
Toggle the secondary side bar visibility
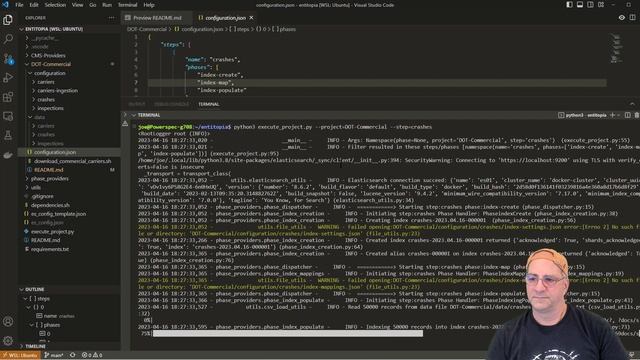pyautogui.click(x=591, y=5)
